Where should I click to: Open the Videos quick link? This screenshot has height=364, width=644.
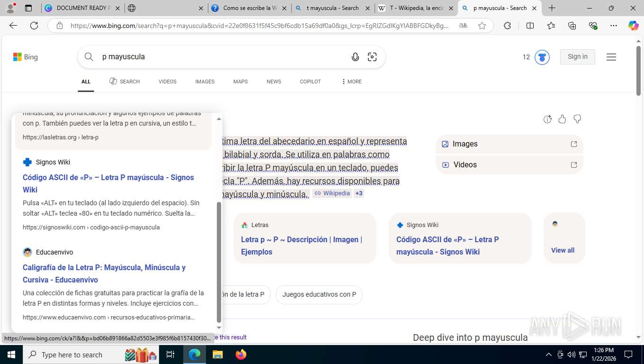point(509,165)
